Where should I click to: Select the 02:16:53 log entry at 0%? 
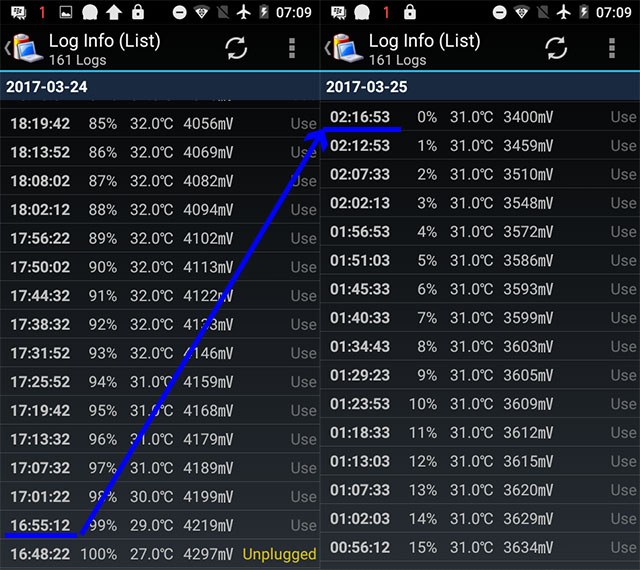click(480, 117)
